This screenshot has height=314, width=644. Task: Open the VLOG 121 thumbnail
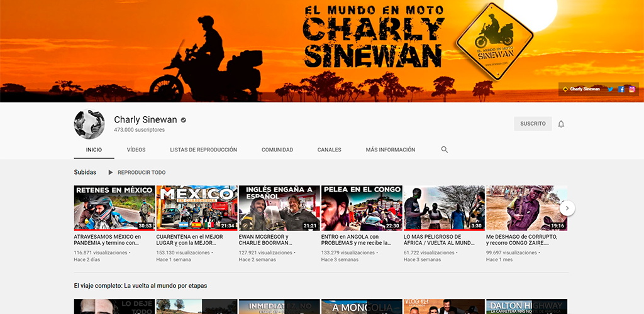pos(445,306)
